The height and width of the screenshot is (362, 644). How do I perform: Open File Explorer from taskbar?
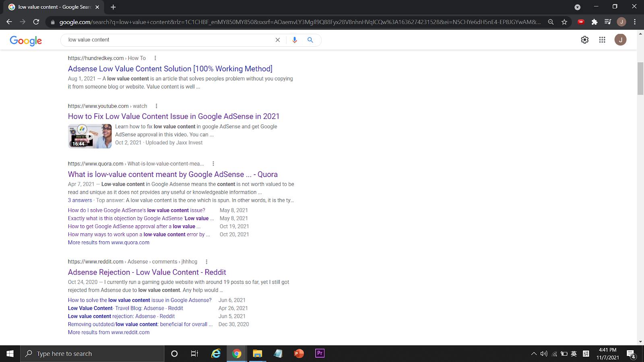(x=258, y=354)
